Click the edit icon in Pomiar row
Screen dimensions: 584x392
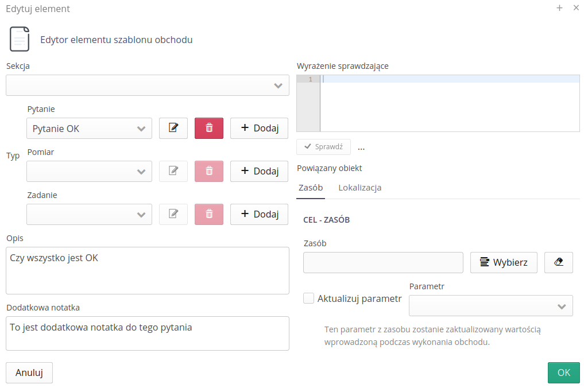point(173,171)
